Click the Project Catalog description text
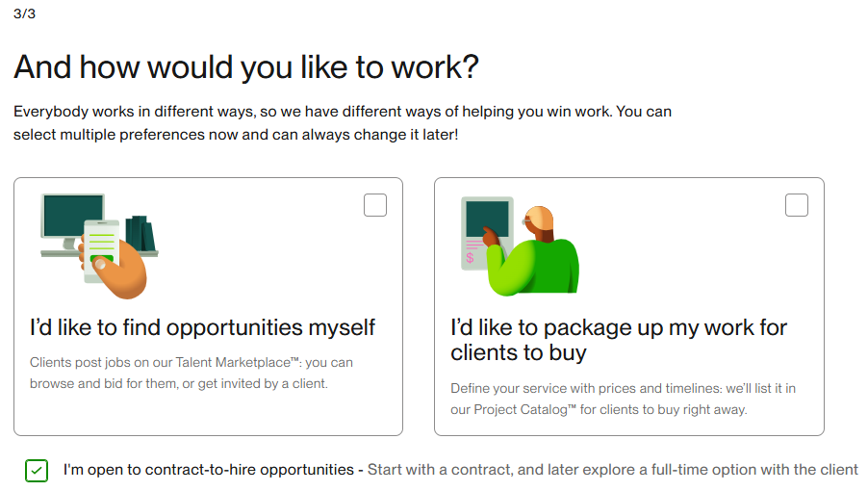Screen dimensions: 868x491 (623, 399)
